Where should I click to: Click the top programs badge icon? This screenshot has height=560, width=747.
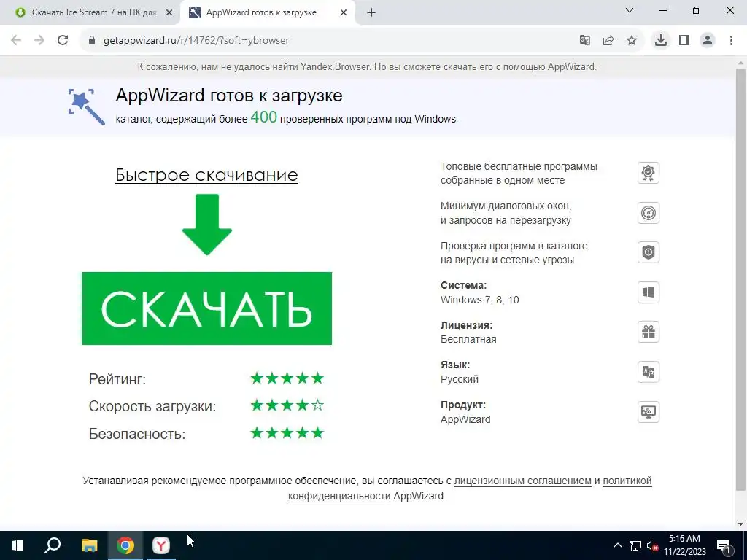tap(648, 173)
